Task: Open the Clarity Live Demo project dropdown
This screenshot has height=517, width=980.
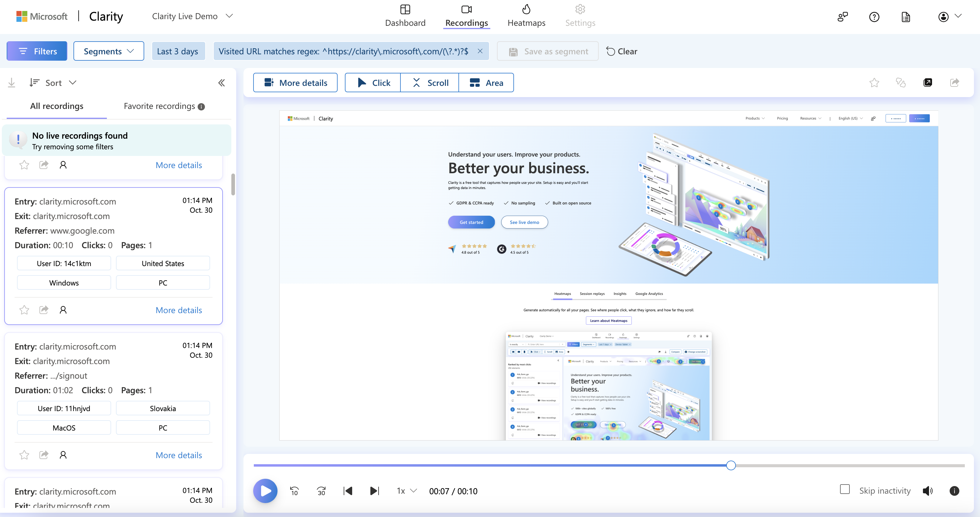Action: click(192, 16)
